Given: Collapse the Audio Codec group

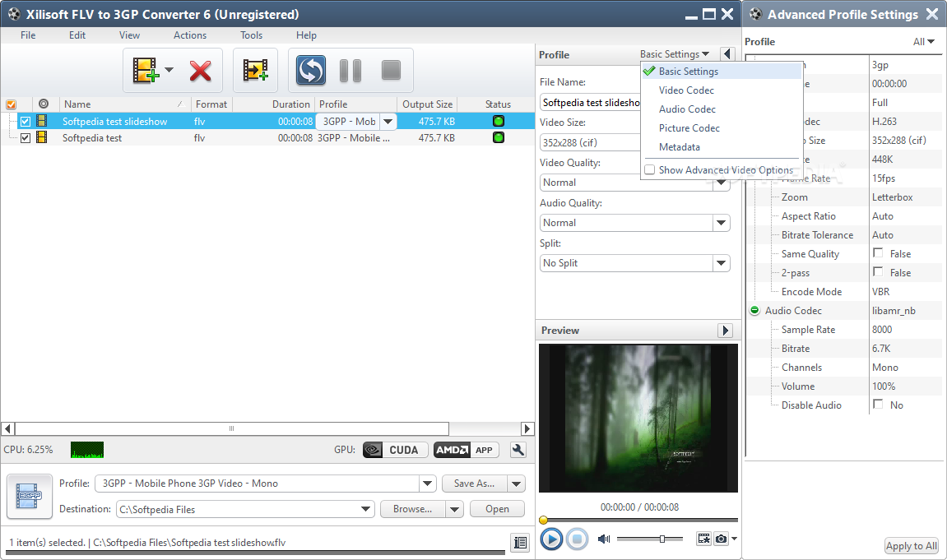Looking at the screenshot, I should pyautogui.click(x=754, y=310).
